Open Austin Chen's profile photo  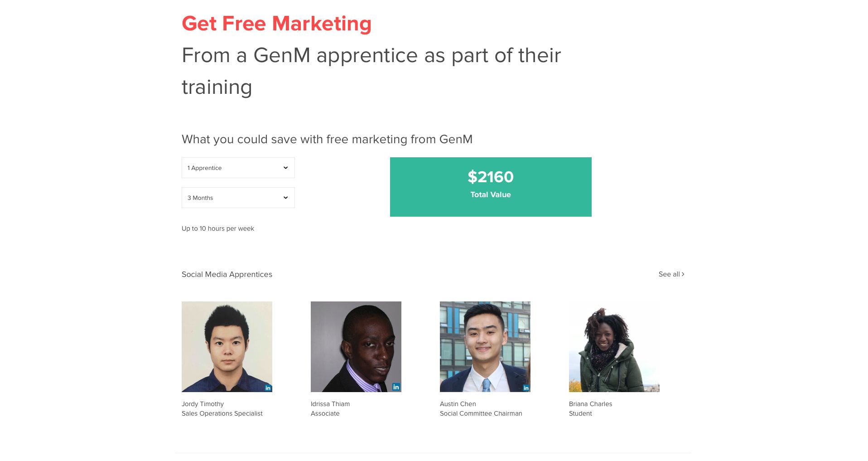click(485, 347)
